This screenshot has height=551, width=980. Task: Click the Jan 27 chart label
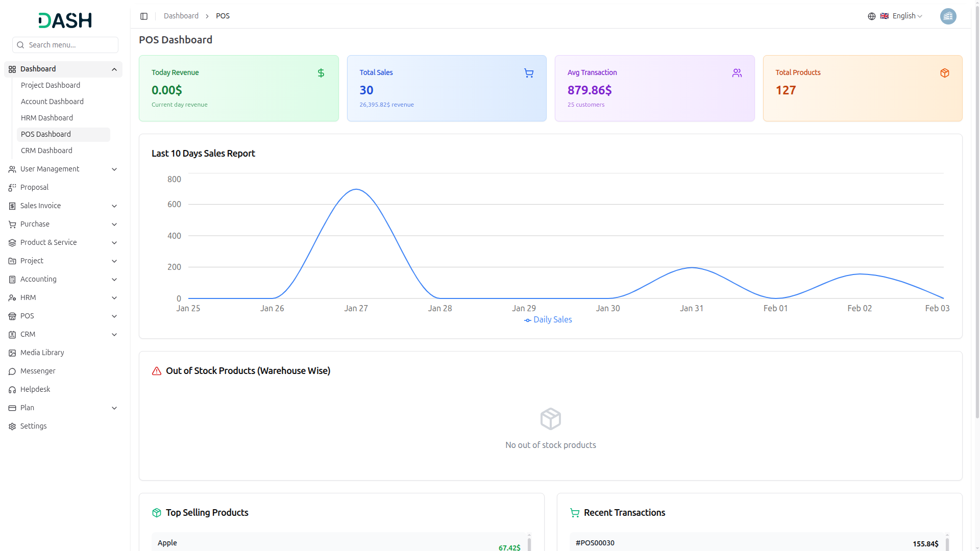coord(356,309)
